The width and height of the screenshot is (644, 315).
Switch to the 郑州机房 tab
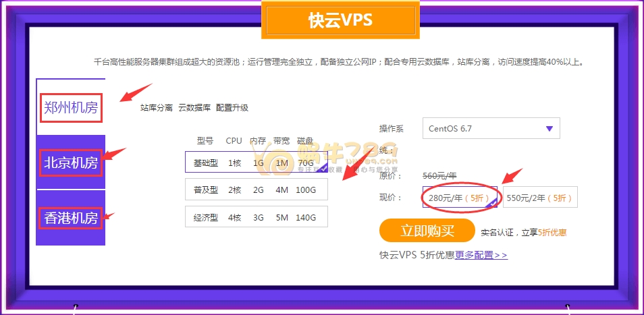[x=71, y=107]
